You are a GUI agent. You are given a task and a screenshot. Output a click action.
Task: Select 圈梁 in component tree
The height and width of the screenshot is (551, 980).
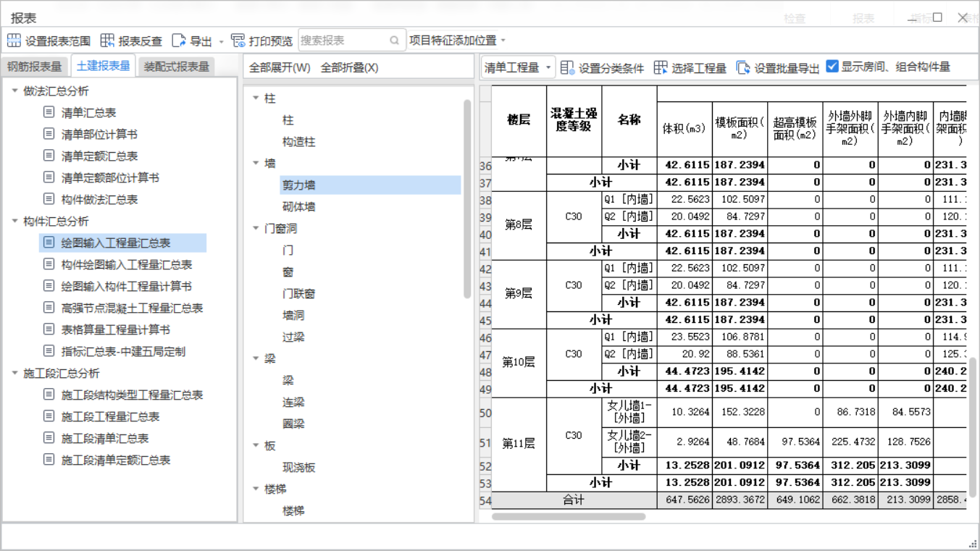(293, 424)
